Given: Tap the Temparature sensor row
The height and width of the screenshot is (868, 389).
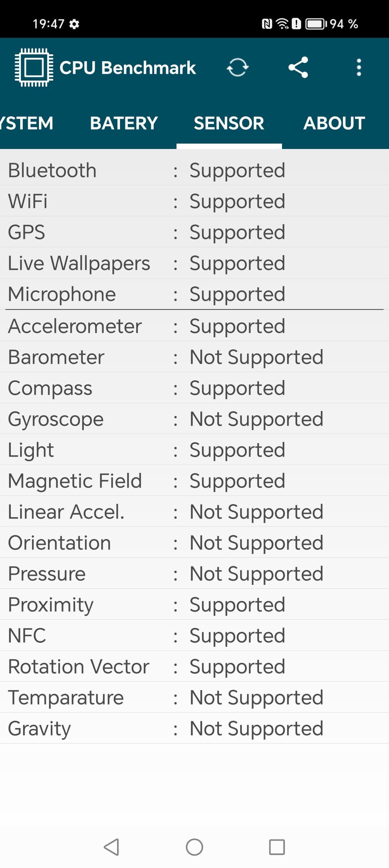Looking at the screenshot, I should pyautogui.click(x=194, y=697).
